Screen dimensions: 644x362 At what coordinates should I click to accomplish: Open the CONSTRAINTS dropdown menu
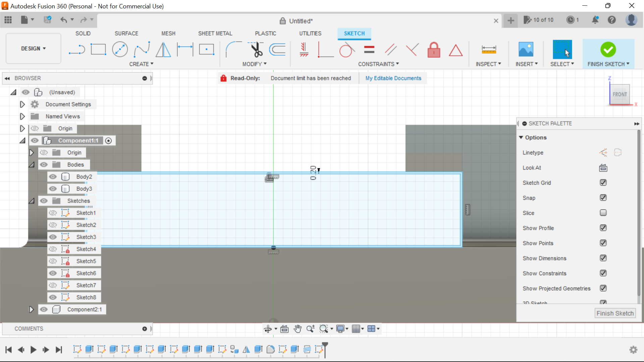[379, 64]
